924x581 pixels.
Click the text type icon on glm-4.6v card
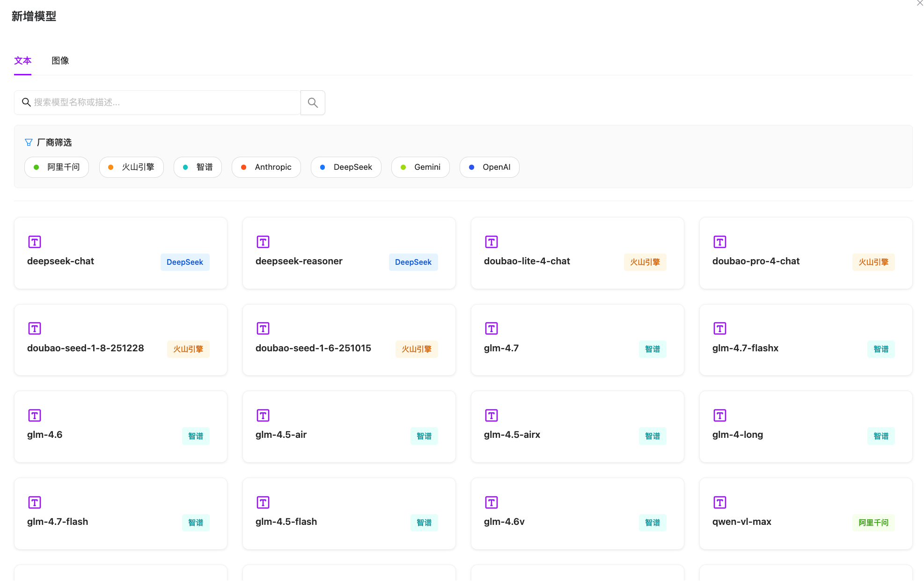[x=491, y=502]
